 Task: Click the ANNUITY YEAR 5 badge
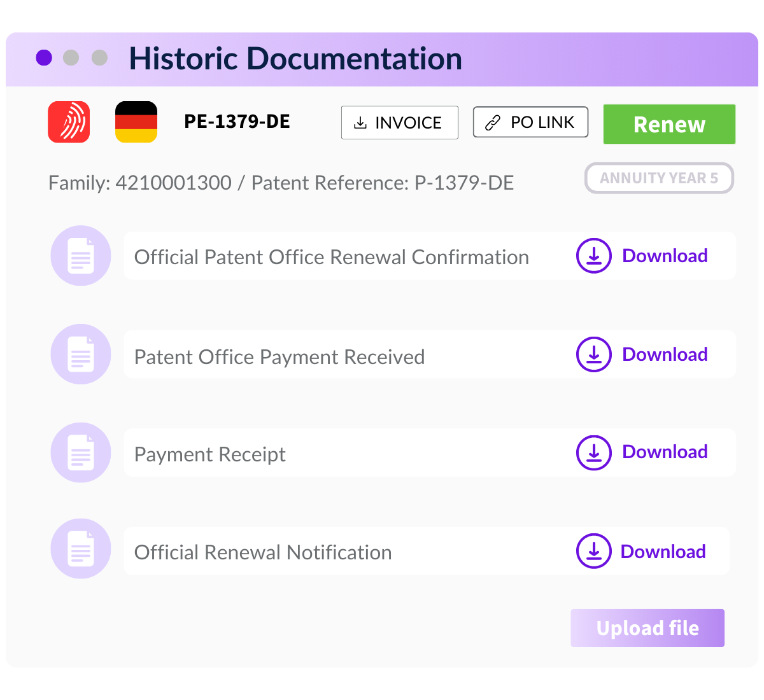[x=659, y=178]
